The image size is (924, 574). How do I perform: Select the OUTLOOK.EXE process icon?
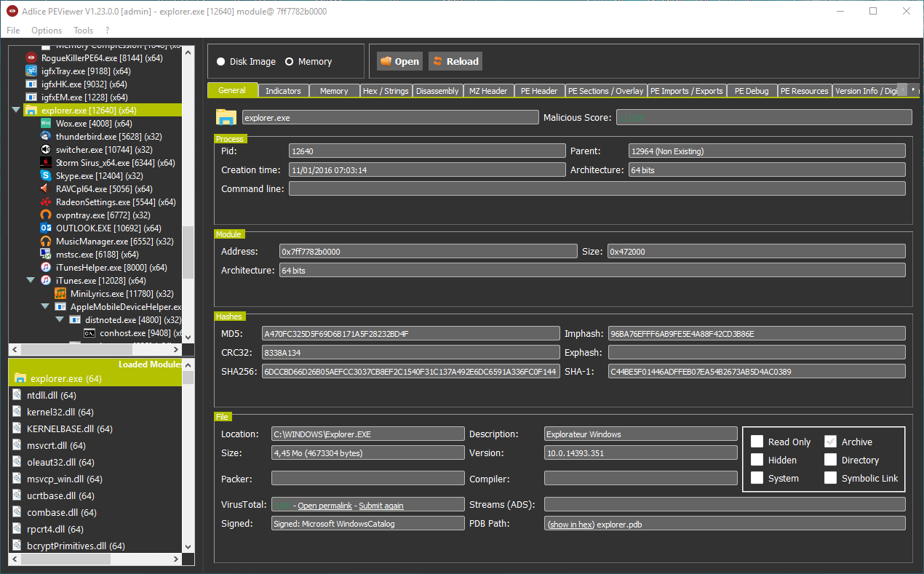pos(46,228)
